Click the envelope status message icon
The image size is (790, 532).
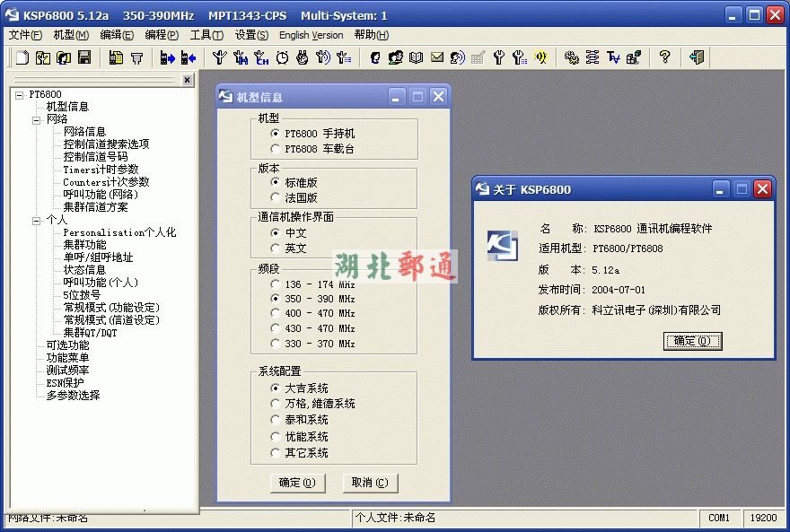tap(437, 57)
